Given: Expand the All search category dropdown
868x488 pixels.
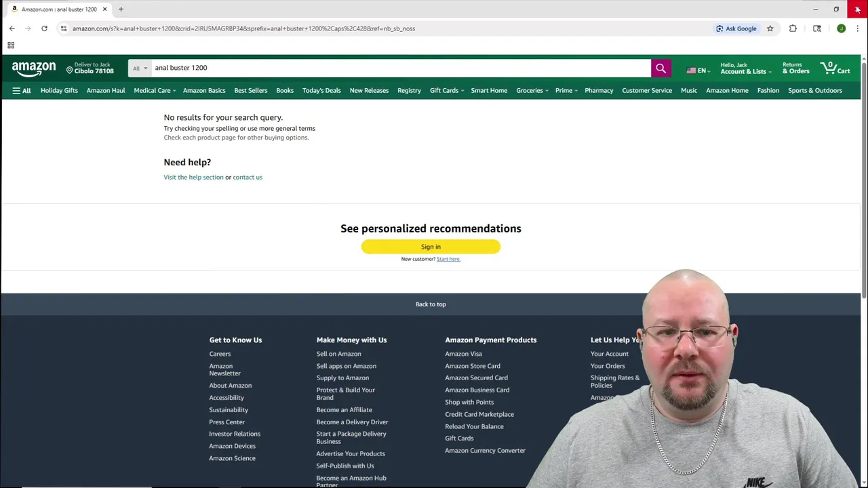Looking at the screenshot, I should [140, 68].
